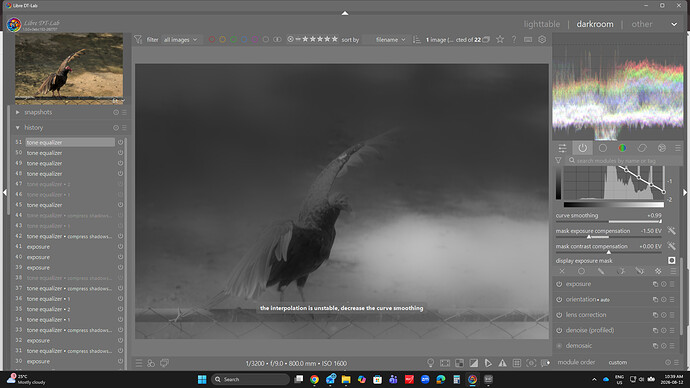The width and height of the screenshot is (690, 388).
Task: Show color modules group tab
Action: pos(622,148)
